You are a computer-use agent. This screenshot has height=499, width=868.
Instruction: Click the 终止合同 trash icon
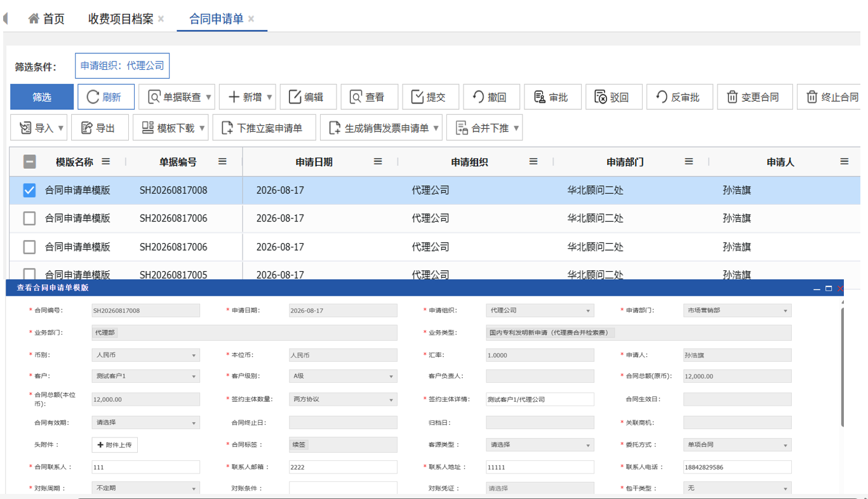(811, 97)
